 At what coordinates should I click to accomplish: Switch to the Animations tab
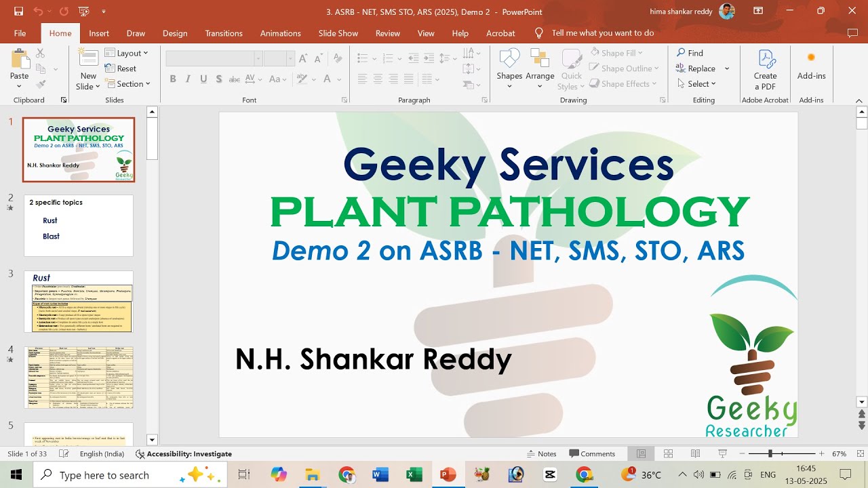coord(281,33)
